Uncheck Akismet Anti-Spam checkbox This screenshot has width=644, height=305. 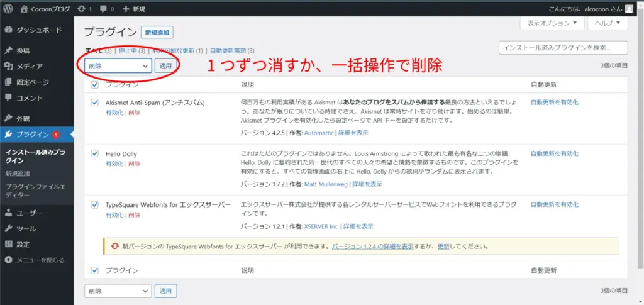coord(95,103)
